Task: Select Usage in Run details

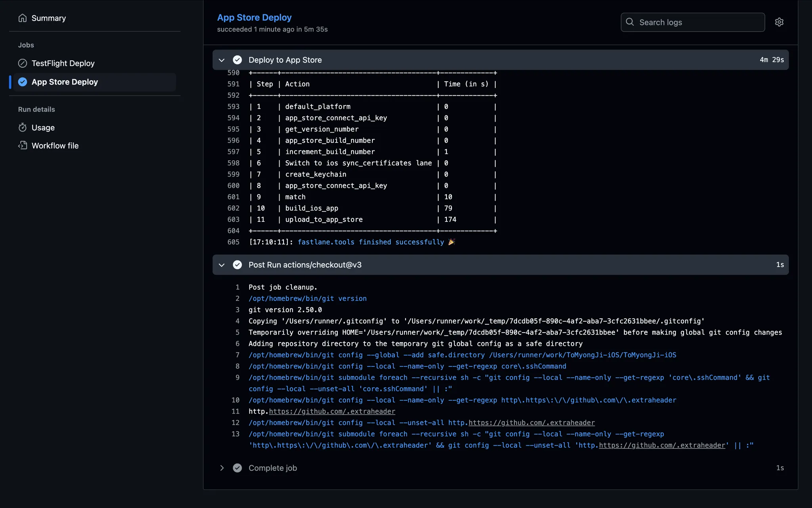Action: pyautogui.click(x=43, y=128)
